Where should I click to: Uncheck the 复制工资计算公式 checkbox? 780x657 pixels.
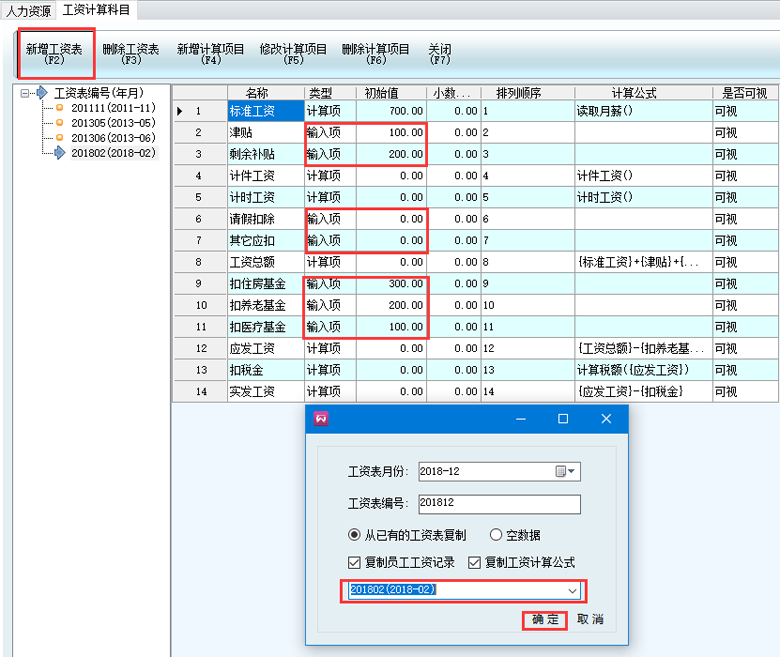[x=474, y=562]
